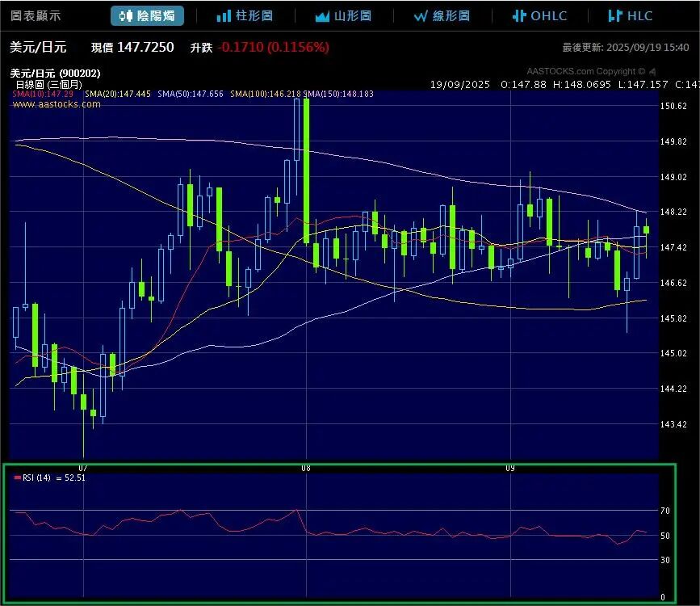
Task: Click the 19/09/2025 date readout
Action: [460, 85]
